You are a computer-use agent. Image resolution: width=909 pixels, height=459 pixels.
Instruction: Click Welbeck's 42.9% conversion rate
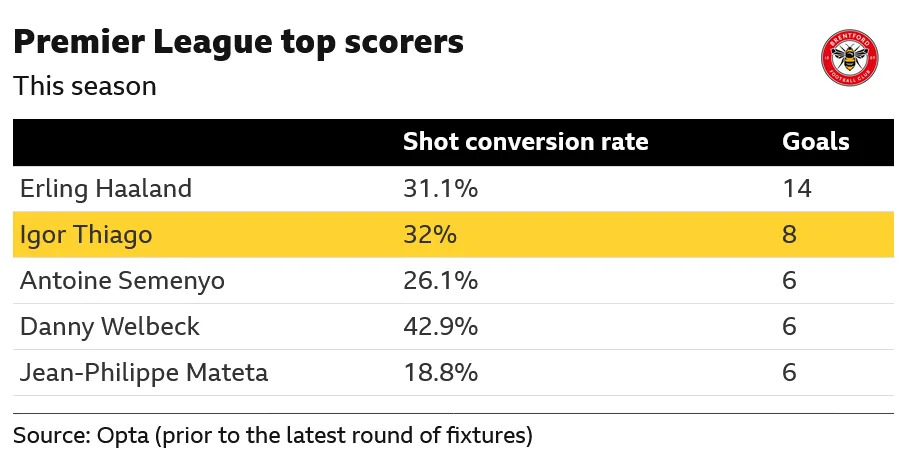(440, 327)
